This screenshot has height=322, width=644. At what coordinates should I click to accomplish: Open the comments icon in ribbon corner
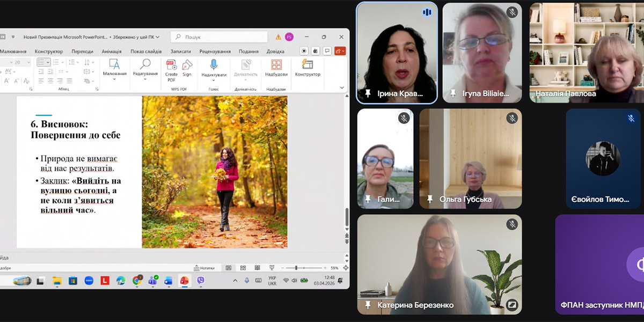pos(327,51)
